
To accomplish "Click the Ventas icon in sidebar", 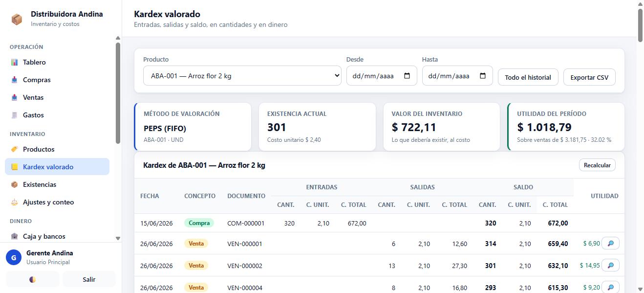I will click(x=14, y=97).
